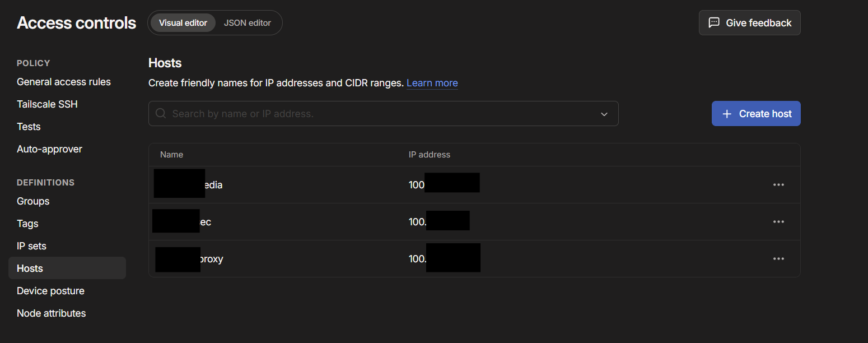Click the Create host button
This screenshot has height=343, width=868.
click(x=756, y=114)
